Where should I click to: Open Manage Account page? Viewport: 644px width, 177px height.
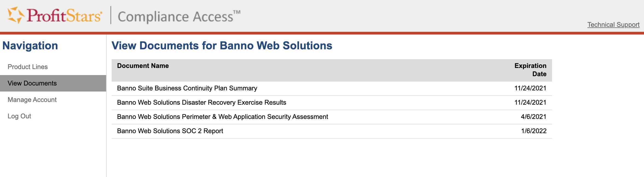point(32,100)
